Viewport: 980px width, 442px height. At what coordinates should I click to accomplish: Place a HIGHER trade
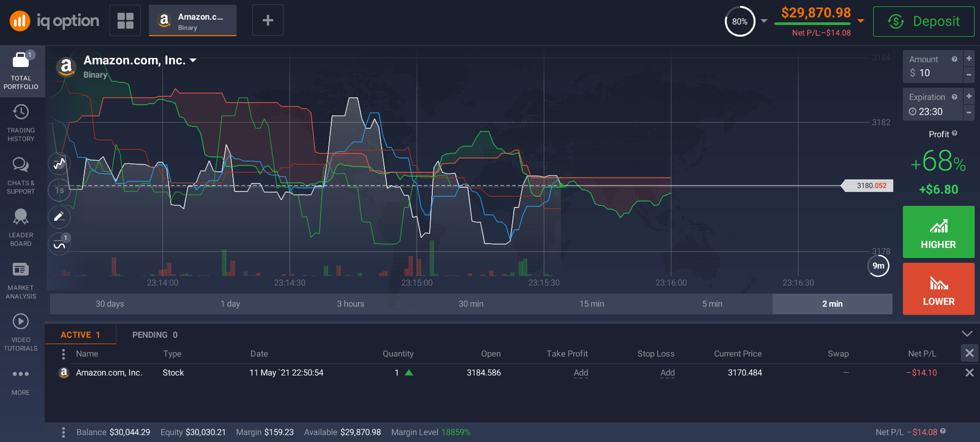pos(939,232)
